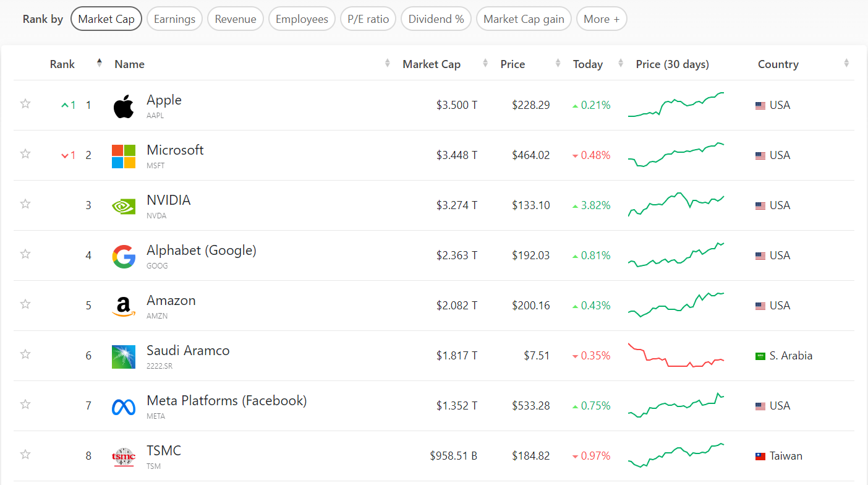Click the USA flag in Apple row
Screen dimensions: 868x485
click(760, 106)
